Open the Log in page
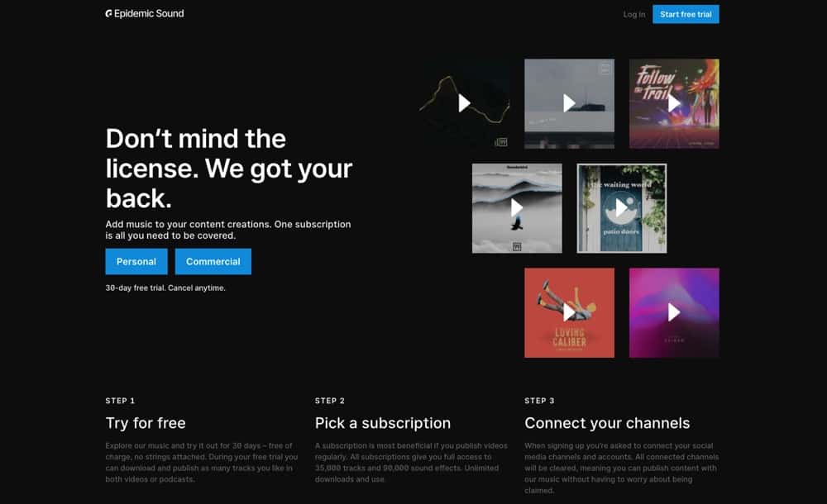This screenshot has height=504, width=827. 634,14
